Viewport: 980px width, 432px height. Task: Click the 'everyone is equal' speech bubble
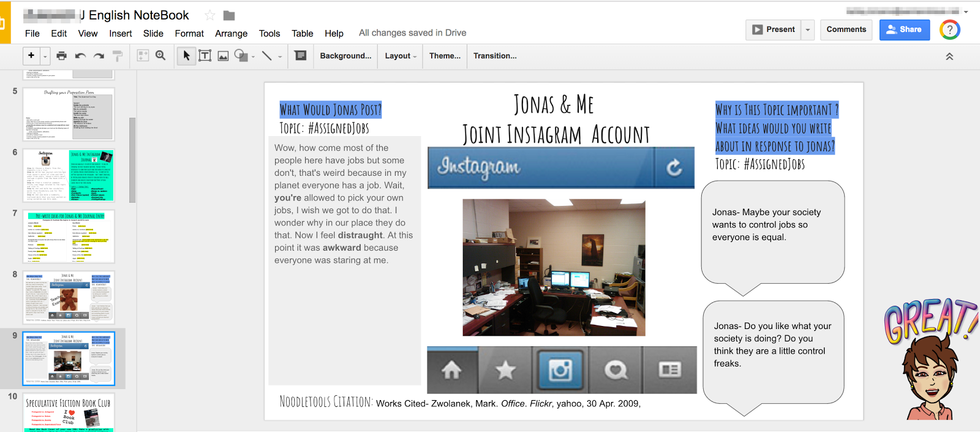[x=773, y=238]
